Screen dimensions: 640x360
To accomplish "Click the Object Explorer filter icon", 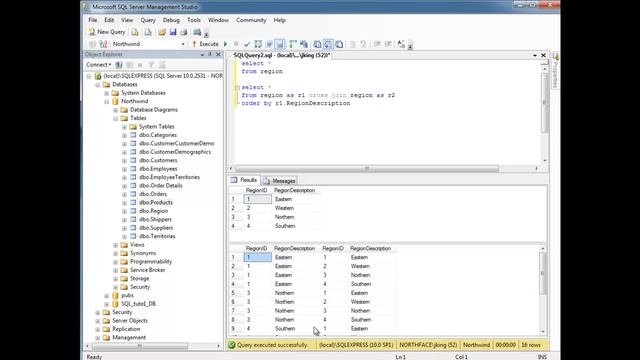I will [x=151, y=64].
